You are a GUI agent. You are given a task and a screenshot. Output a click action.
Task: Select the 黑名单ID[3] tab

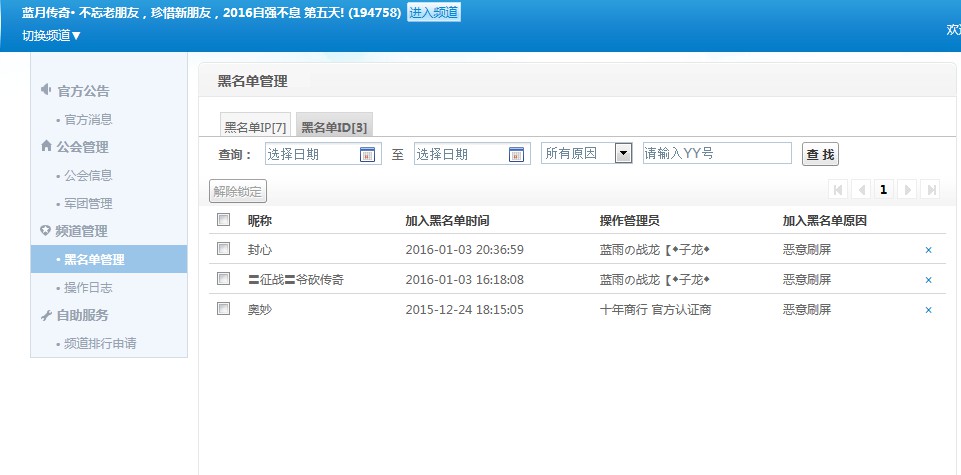click(x=334, y=127)
